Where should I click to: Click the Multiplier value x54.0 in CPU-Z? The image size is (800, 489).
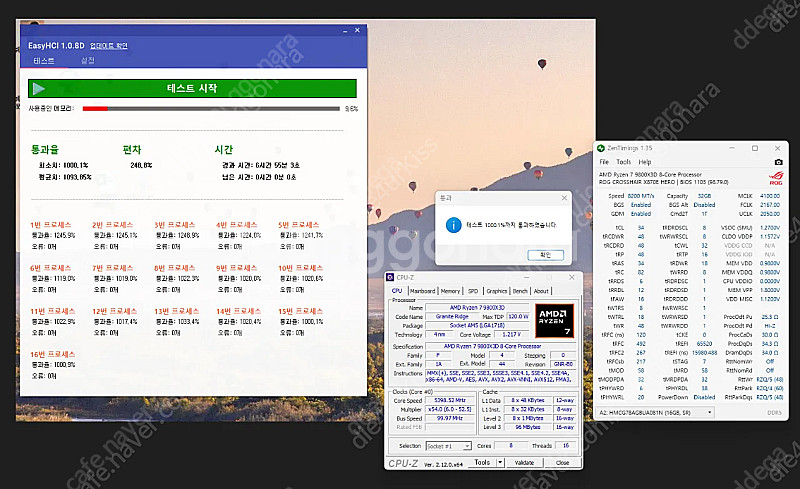(450, 409)
